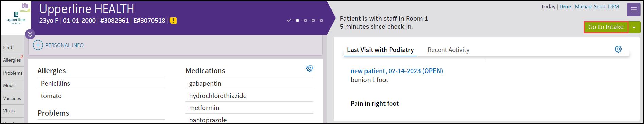Switch to Recent Activity tab
The height and width of the screenshot is (124, 644).
[x=448, y=50]
